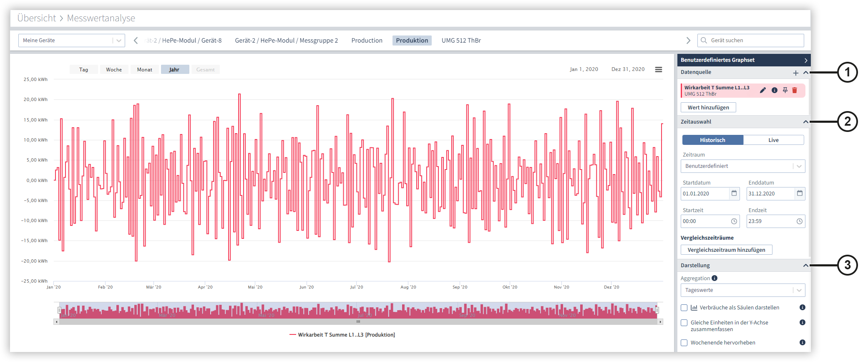Click the search magnifier icon
The width and height of the screenshot is (868, 362).
[704, 41]
